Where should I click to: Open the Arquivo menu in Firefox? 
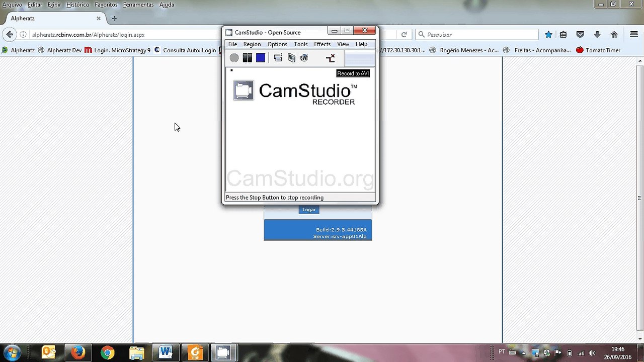12,5
